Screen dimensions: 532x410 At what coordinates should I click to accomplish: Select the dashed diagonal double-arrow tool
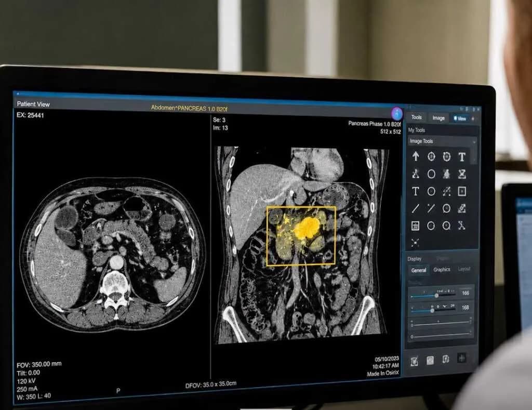click(x=446, y=191)
